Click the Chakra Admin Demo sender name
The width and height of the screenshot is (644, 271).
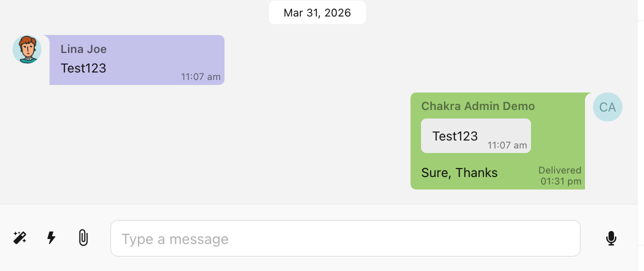click(478, 106)
